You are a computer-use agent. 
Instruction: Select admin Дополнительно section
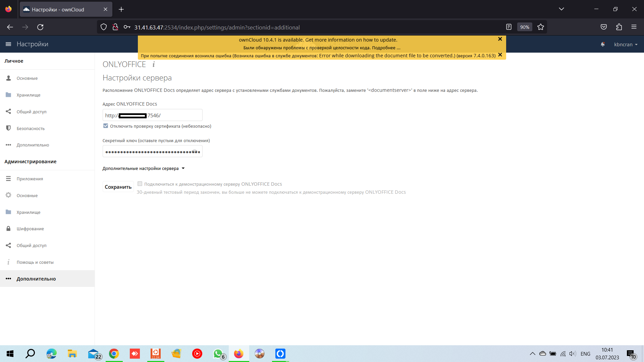click(47, 279)
